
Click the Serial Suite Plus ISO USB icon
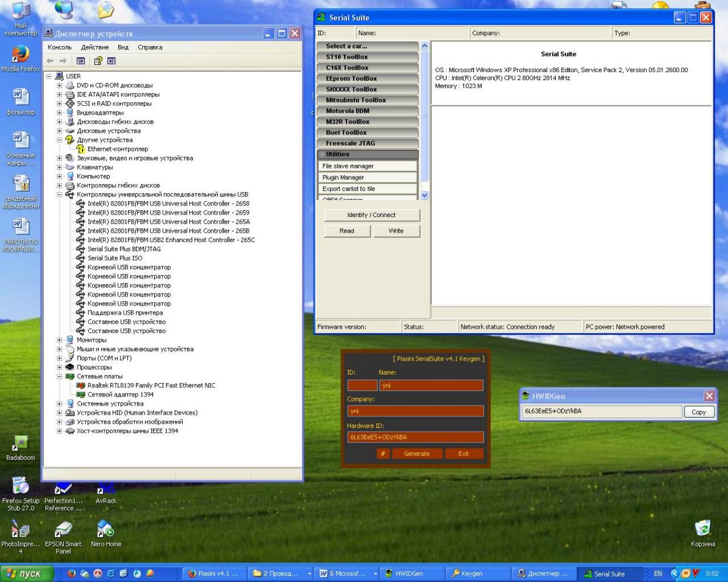[81, 258]
